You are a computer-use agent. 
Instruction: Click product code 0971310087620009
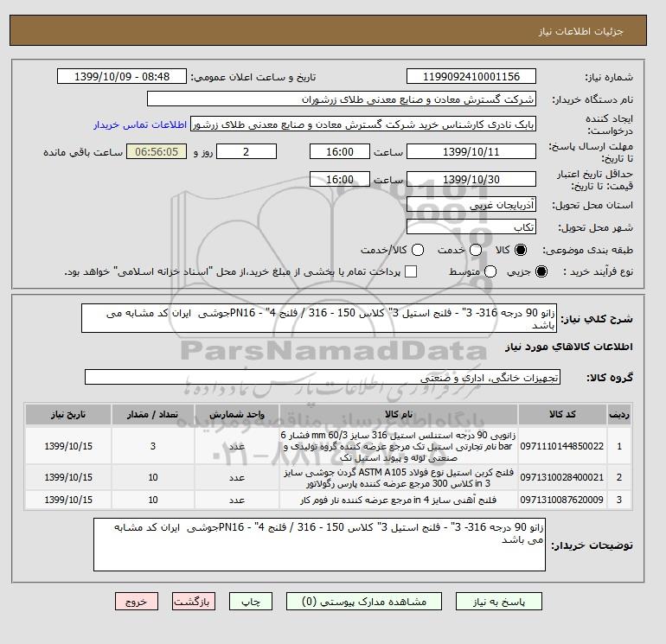[562, 500]
